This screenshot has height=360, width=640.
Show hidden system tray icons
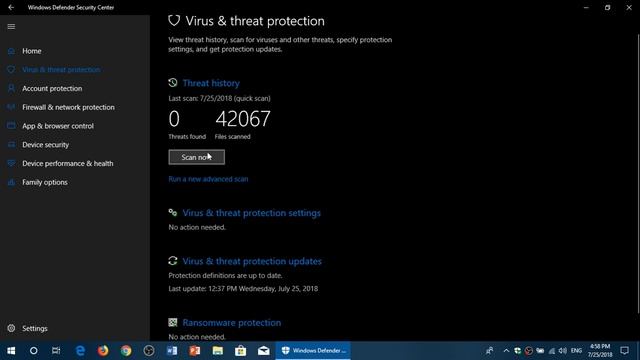pyautogui.click(x=506, y=351)
